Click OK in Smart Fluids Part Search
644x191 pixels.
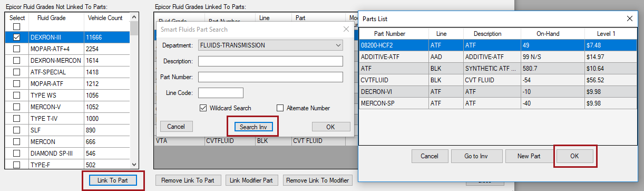tap(331, 127)
